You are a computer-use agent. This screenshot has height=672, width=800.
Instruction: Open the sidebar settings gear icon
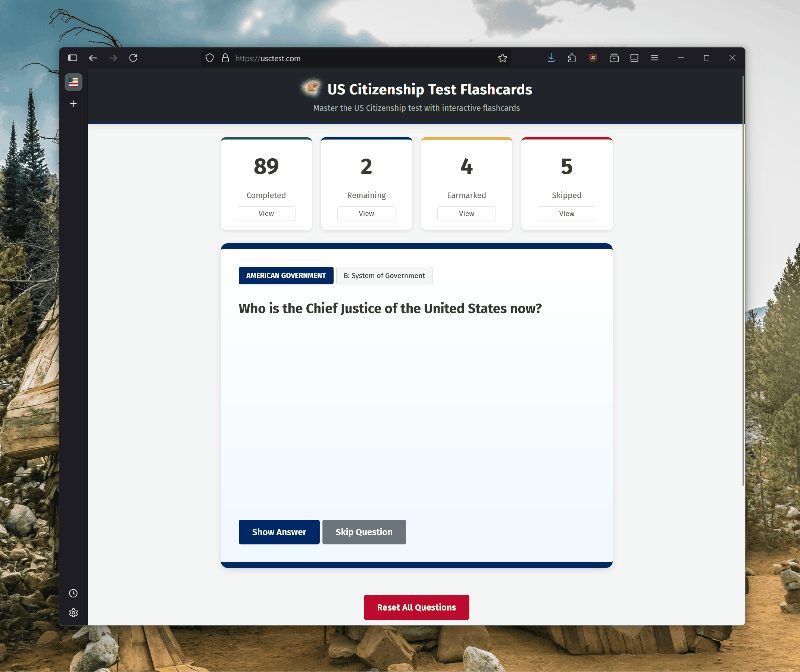73,612
